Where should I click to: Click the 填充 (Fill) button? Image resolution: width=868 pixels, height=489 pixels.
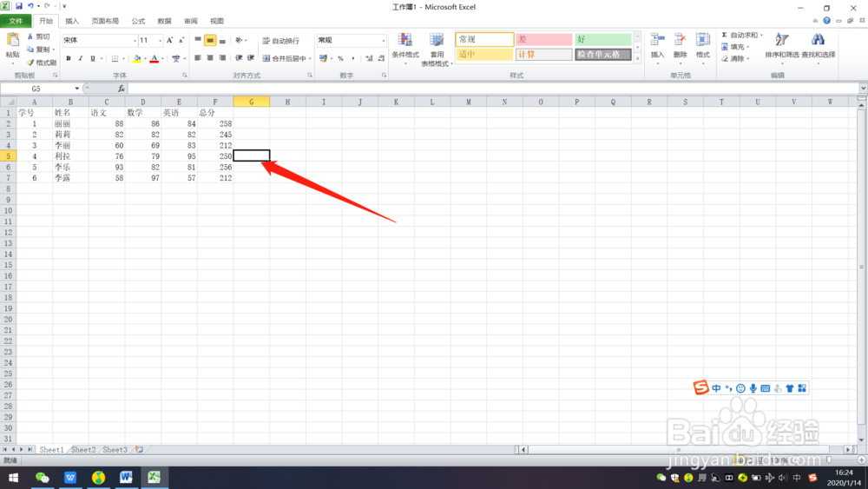click(736, 47)
